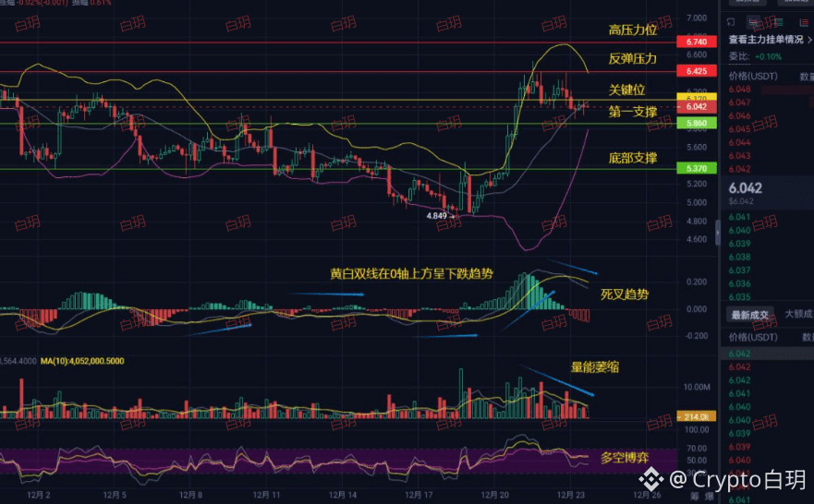Click the green 5.370 price line tag

tap(697, 169)
